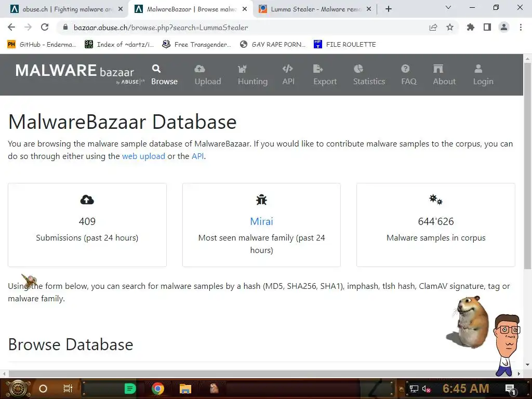Open the Login user icon

478,69
